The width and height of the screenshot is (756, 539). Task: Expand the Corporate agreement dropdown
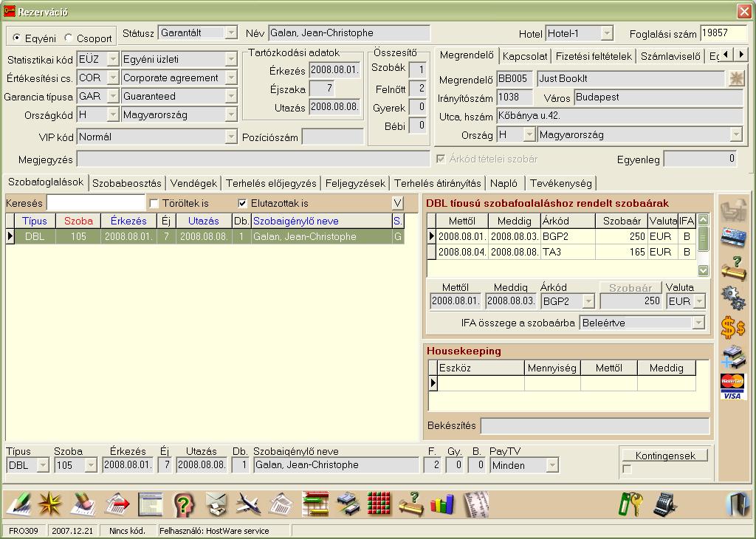pyautogui.click(x=231, y=78)
